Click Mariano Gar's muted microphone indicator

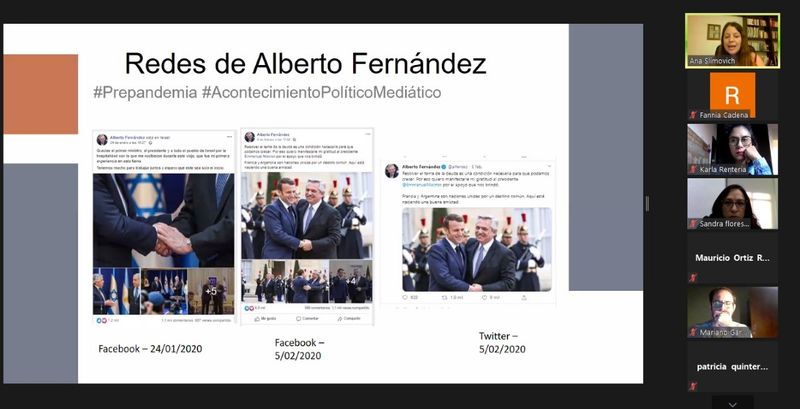pos(692,332)
